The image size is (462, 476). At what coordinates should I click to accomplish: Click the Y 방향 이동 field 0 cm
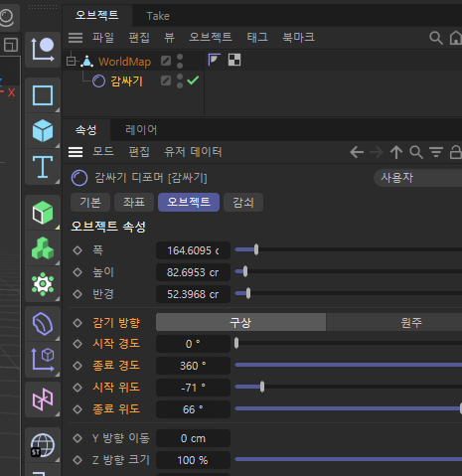point(193,438)
